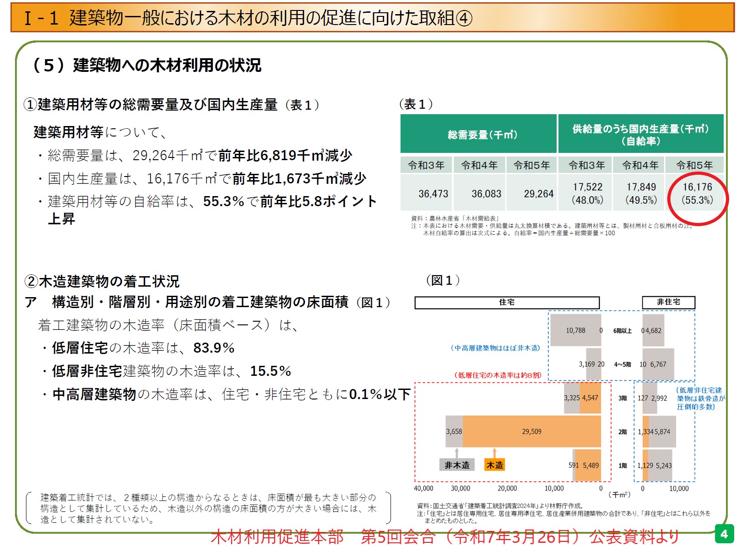Click the orange slide title banner
This screenshot has width=756, height=546.
pos(372,17)
